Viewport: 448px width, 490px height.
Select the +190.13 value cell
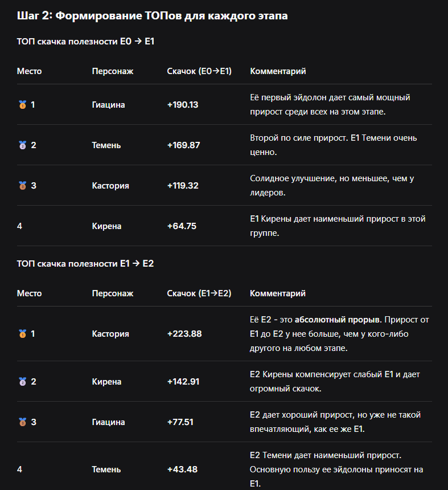click(183, 105)
